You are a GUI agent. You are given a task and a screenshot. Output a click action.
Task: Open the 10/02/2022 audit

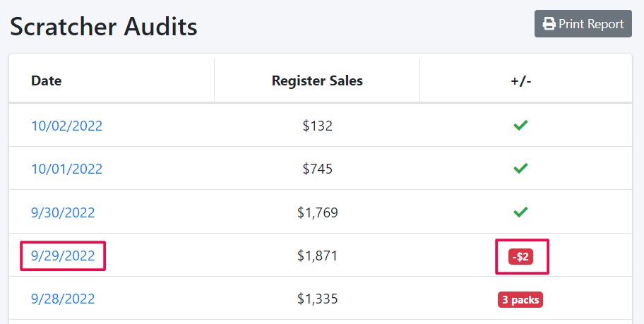[67, 126]
